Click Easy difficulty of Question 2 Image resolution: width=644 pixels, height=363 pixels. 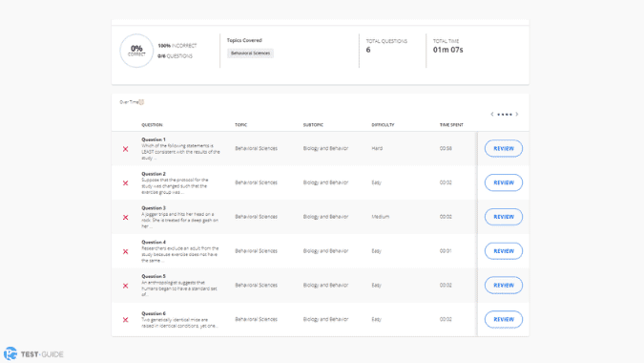coord(376,182)
